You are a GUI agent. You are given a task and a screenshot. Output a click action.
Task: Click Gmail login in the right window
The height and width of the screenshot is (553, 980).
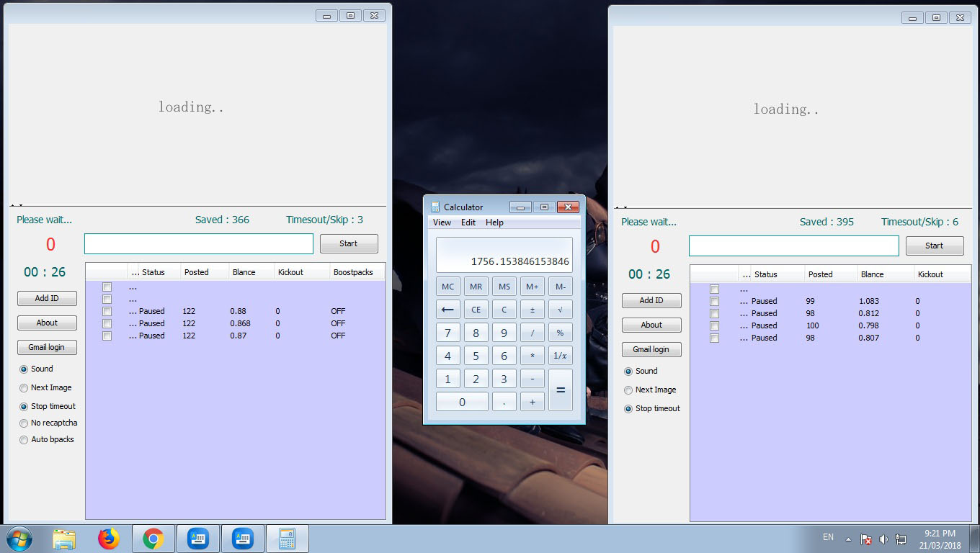click(651, 350)
